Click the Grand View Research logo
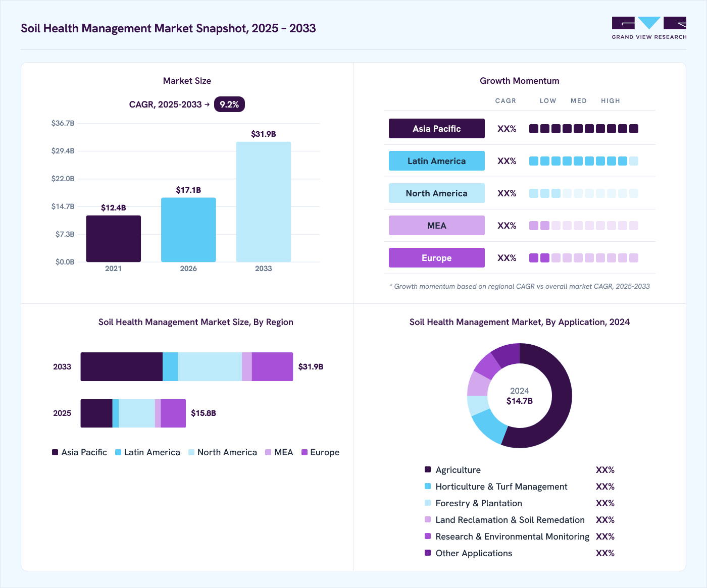This screenshot has width=707, height=588. tap(649, 28)
